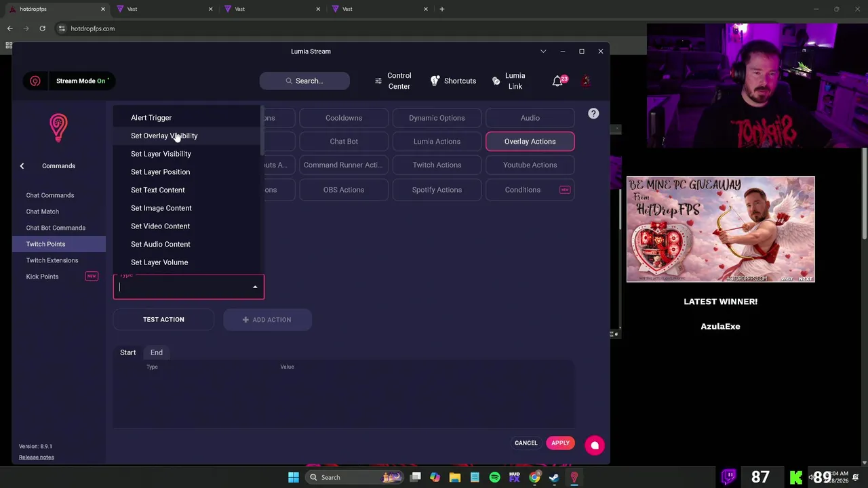Click the CANCEL button
868x488 pixels.
(526, 443)
